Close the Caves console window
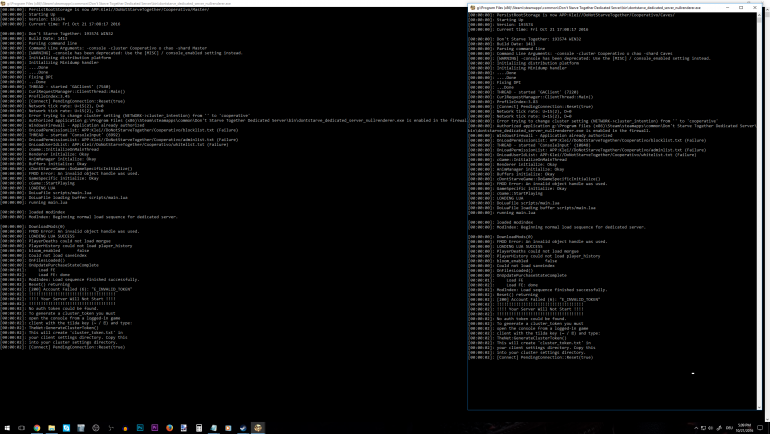Image resolution: width=770 pixels, height=434 pixels. (755, 8)
